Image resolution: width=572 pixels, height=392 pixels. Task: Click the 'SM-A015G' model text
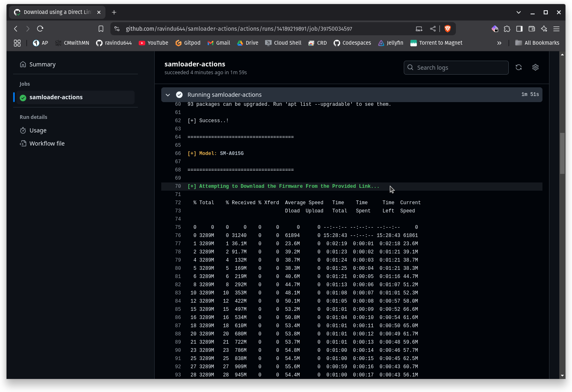(232, 154)
